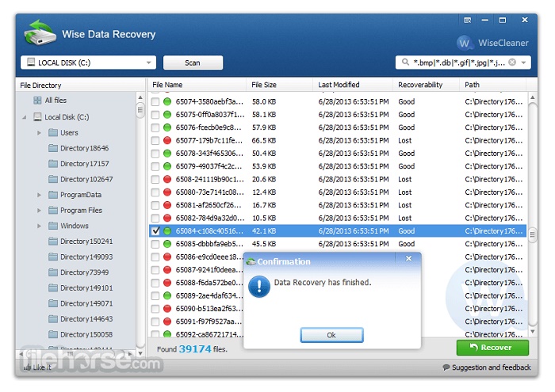Open the settings menu icon in title bar
The width and height of the screenshot is (555, 392).
467,20
